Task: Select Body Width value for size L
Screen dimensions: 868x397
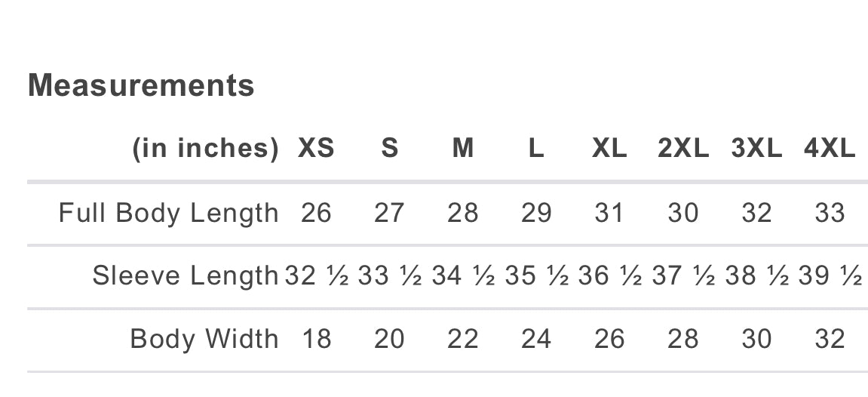Action: [536, 339]
